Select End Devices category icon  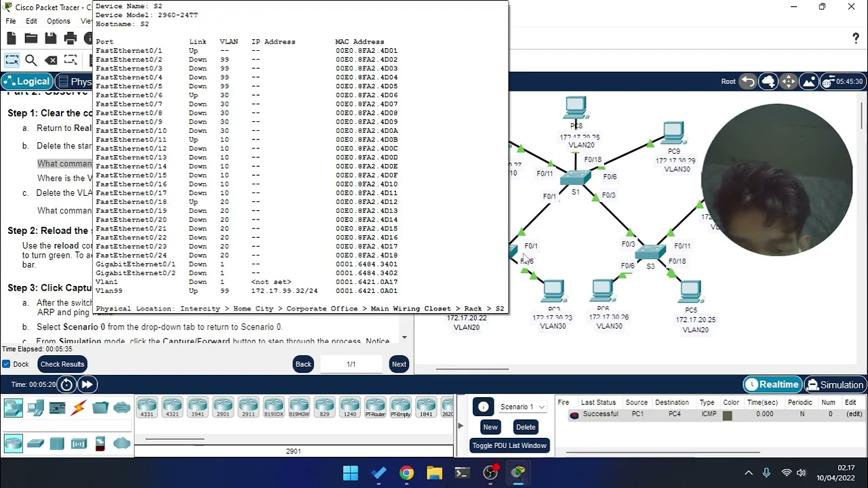pos(35,407)
